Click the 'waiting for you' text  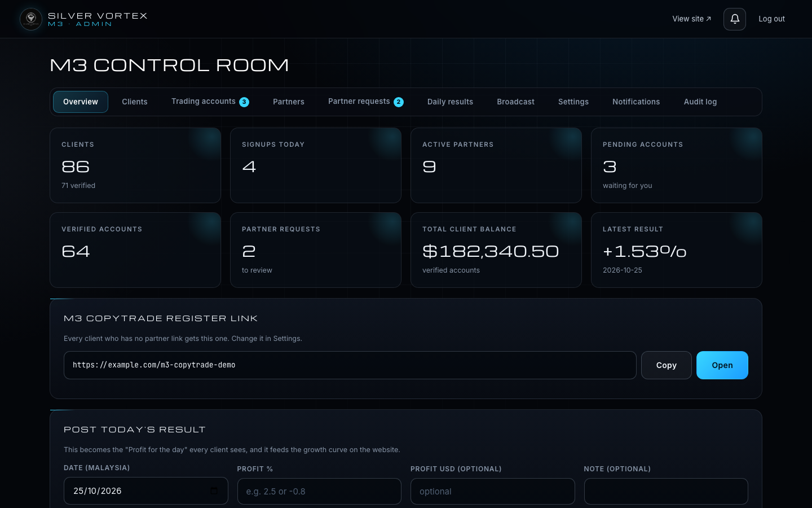(x=627, y=186)
